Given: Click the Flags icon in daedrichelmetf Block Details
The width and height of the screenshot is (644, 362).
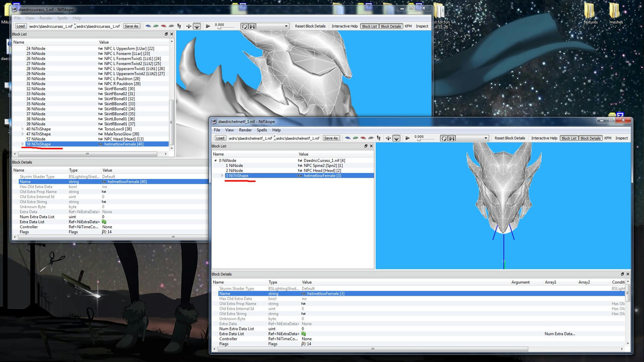Looking at the screenshot, I should click(x=303, y=344).
